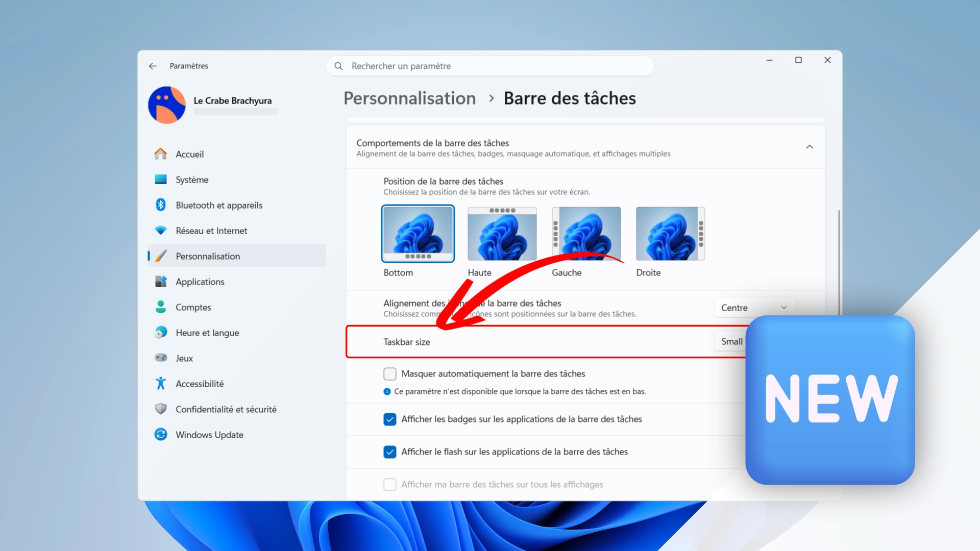Select the Droite taskbar position thumbnail
This screenshot has height=551, width=980.
point(671,234)
